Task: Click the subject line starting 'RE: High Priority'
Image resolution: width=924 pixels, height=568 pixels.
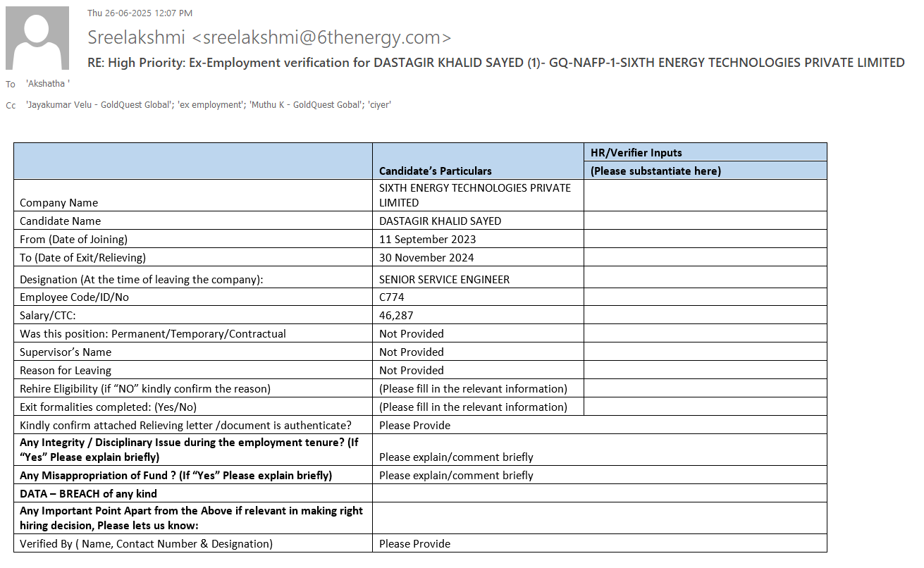Action: click(496, 63)
